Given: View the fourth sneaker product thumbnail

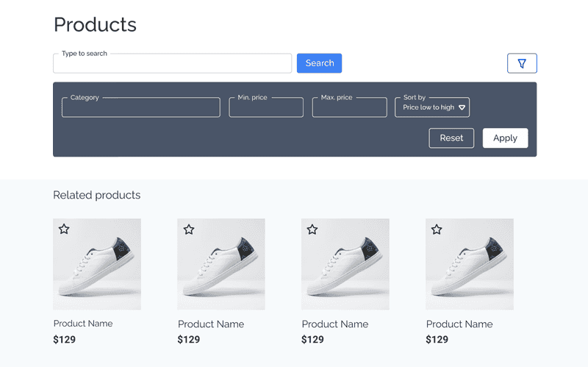Looking at the screenshot, I should click(x=470, y=268).
